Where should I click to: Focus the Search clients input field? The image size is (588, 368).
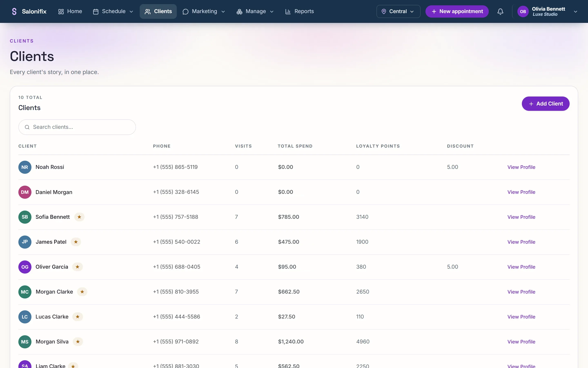[x=77, y=127]
